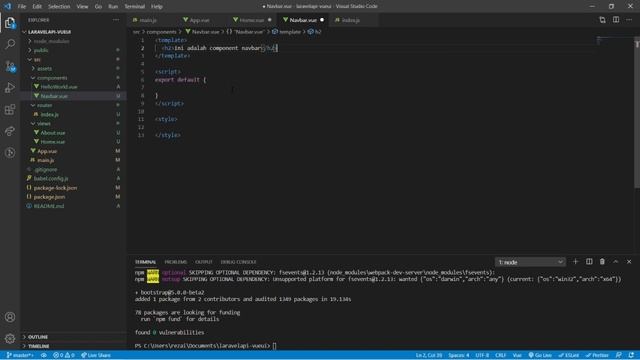Open the Search view in activity bar

click(x=10, y=44)
